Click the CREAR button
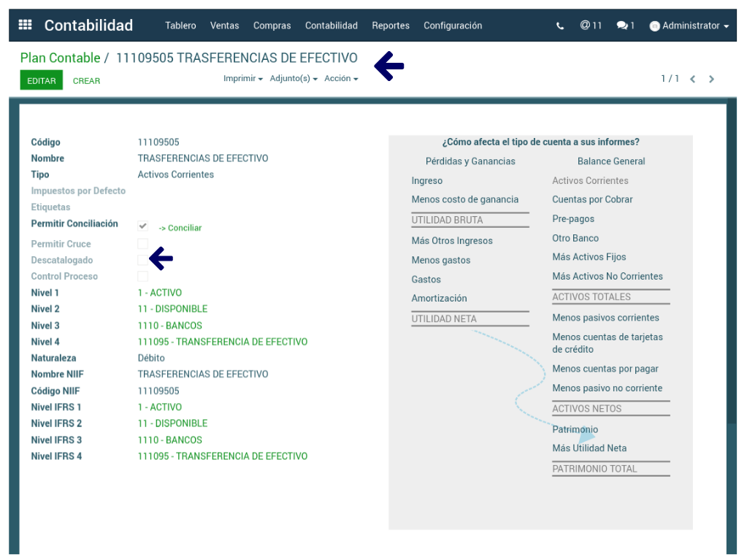Screen dimensions: 747x560 coord(86,81)
